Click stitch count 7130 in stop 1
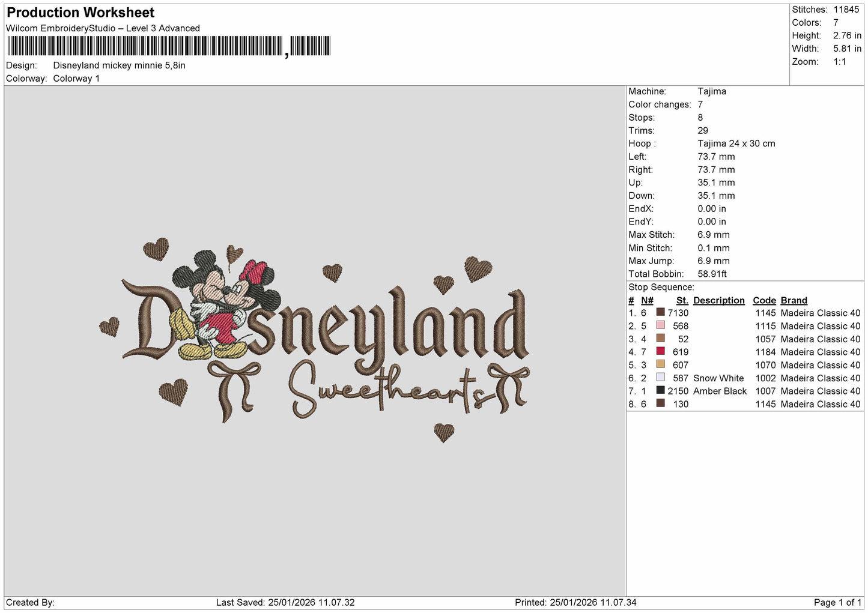Screen dimensions: 868x613 pos(678,313)
